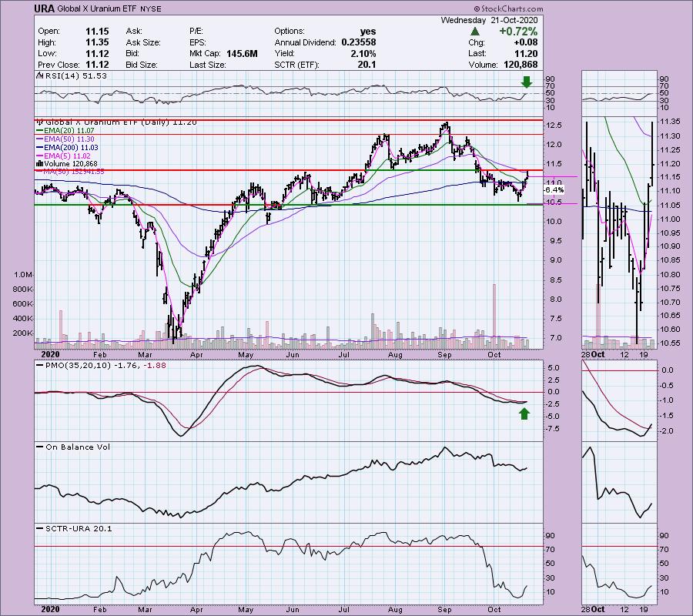
Task: Click the -7.5 PMO axis label
Action: pos(554,429)
